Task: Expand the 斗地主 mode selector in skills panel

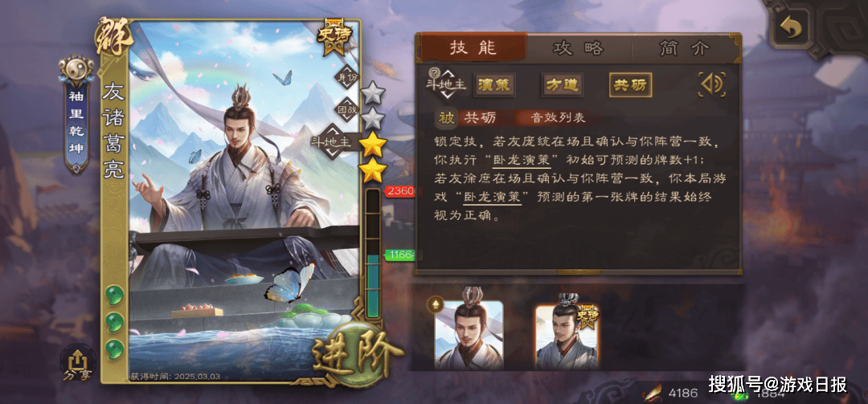Action: (446, 84)
